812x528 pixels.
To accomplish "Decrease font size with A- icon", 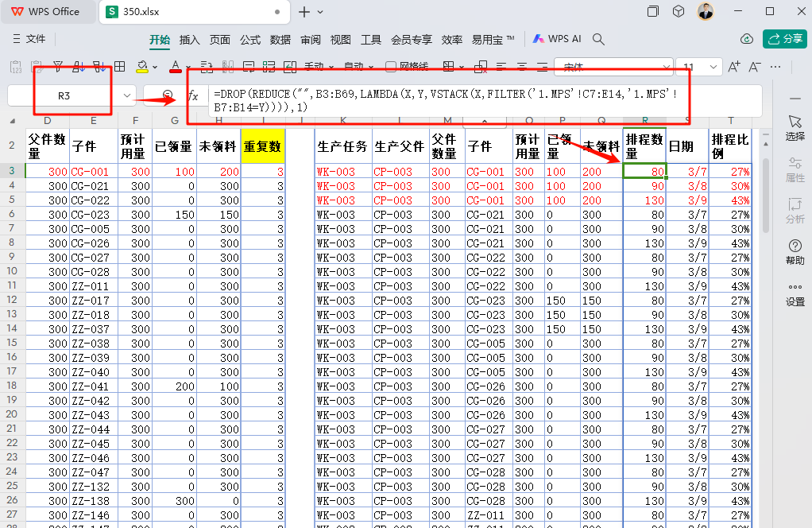I will point(755,67).
